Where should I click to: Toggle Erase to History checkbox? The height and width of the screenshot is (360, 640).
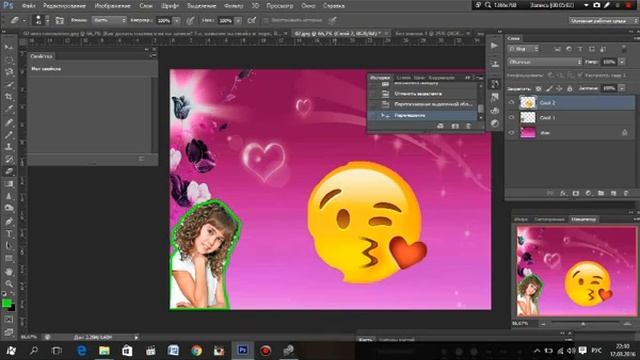pos(266,20)
